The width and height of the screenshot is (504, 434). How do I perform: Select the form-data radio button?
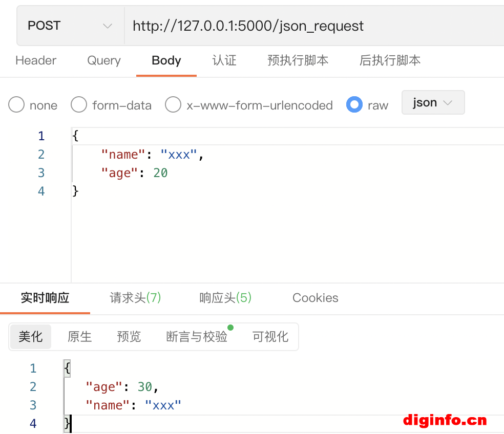coord(79,105)
